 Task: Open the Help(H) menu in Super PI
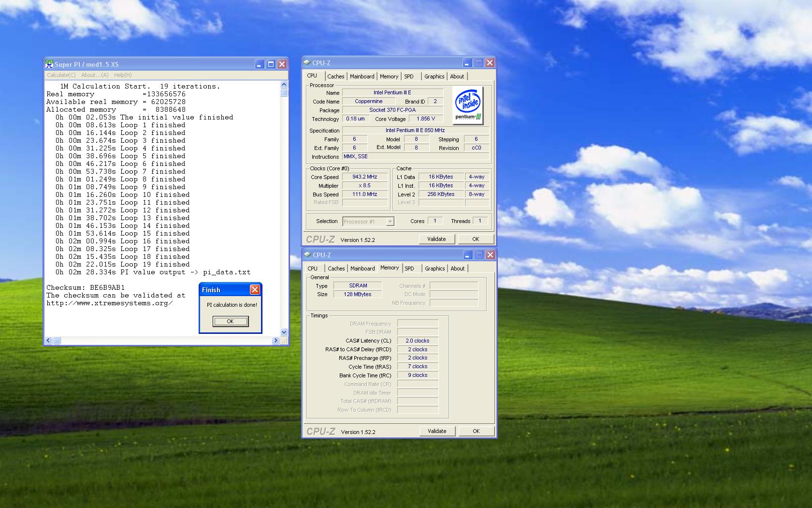pos(123,75)
